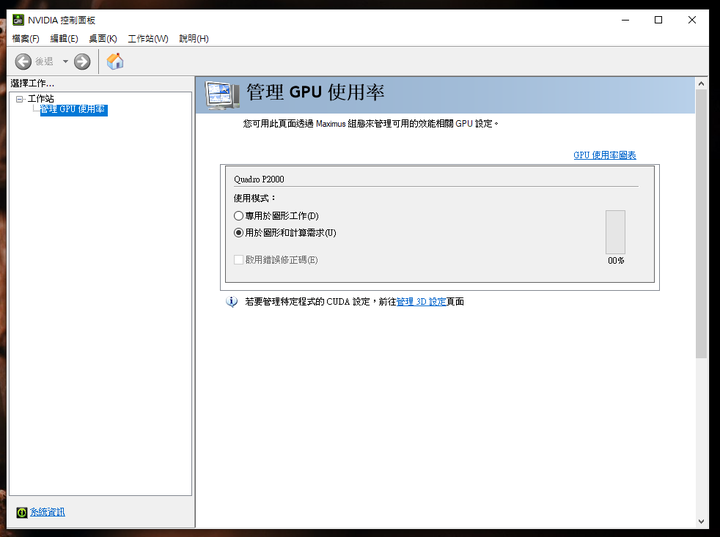This screenshot has width=720, height=537.
Task: Click the GPU usage page header icon
Action: coord(222,95)
